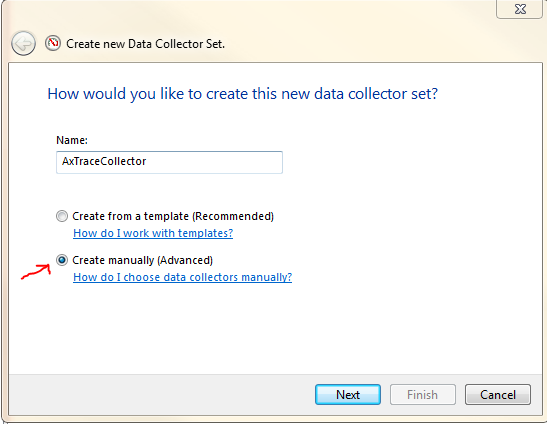The image size is (547, 424).
Task: Proceed with the Next button
Action: point(348,395)
